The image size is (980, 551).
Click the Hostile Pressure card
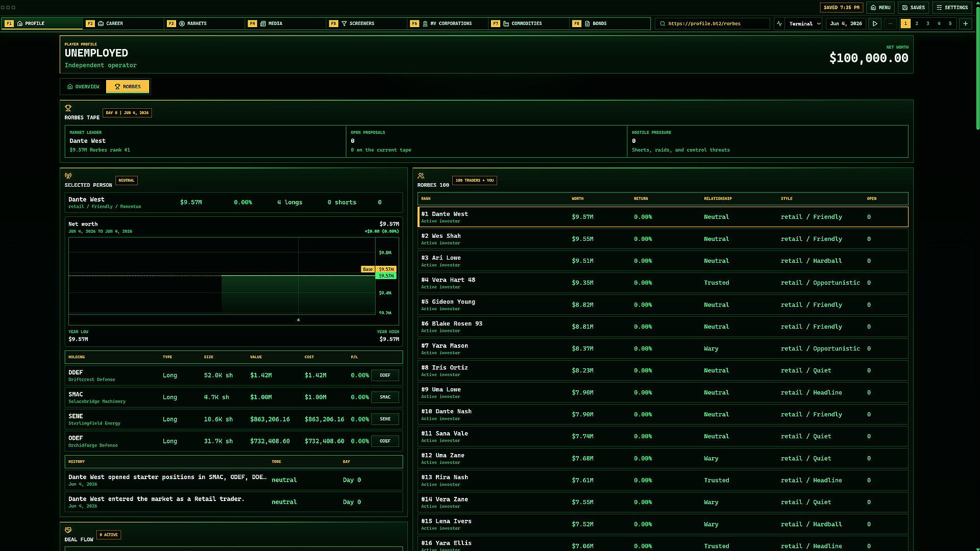tap(768, 141)
